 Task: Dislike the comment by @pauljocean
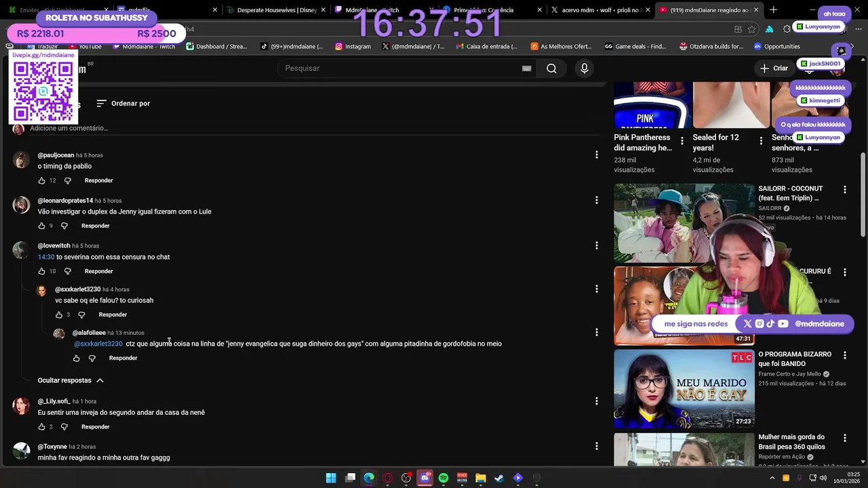pyautogui.click(x=67, y=180)
